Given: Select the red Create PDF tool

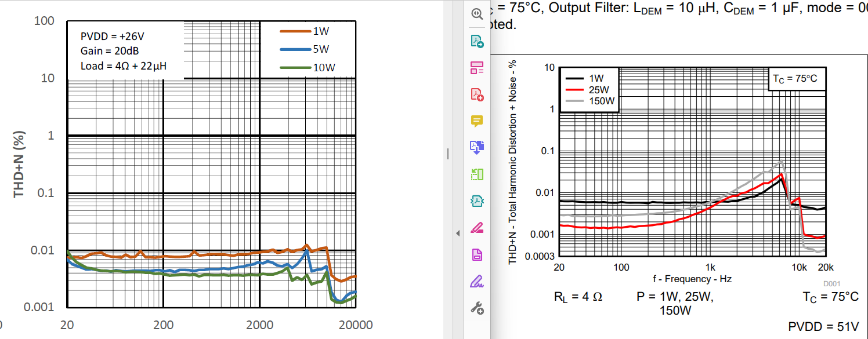Looking at the screenshot, I should pyautogui.click(x=477, y=94).
